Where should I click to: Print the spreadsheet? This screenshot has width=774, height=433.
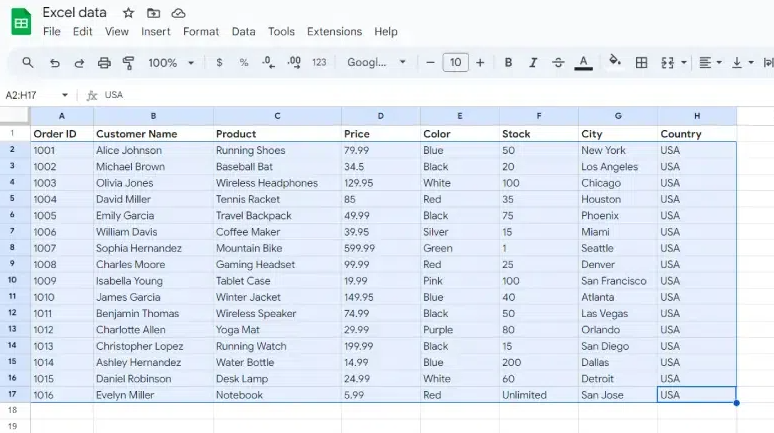[x=104, y=63]
